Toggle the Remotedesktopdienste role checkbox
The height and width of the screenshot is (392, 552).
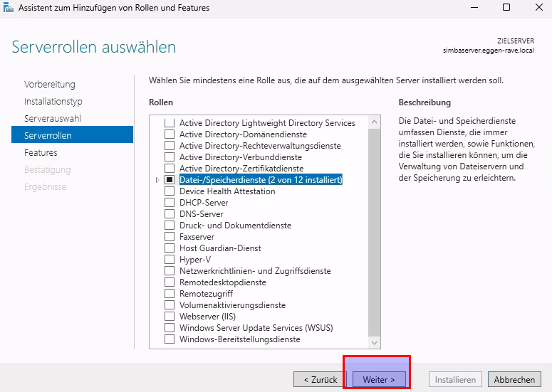click(x=170, y=282)
